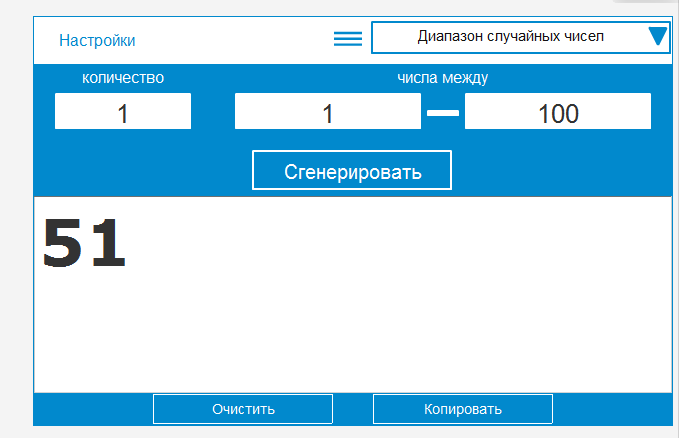Click footer bar right of Копировать button
Viewport: 687px width, 438px height.
(x=610, y=409)
